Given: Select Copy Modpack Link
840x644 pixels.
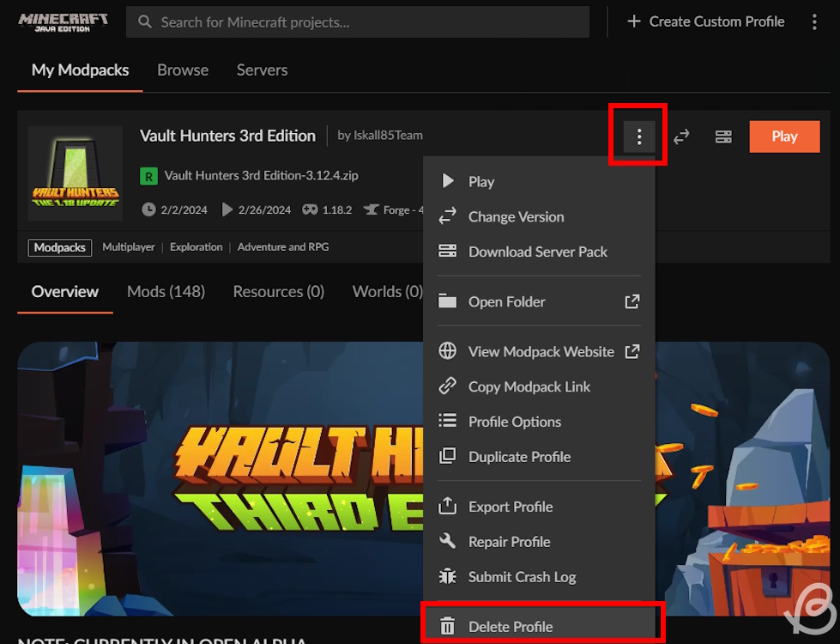Looking at the screenshot, I should (x=529, y=386).
